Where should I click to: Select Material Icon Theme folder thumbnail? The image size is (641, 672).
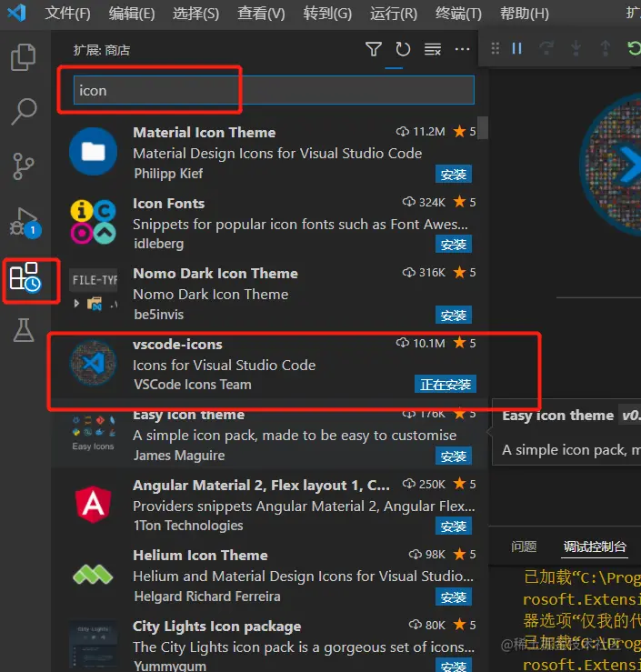pos(93,151)
